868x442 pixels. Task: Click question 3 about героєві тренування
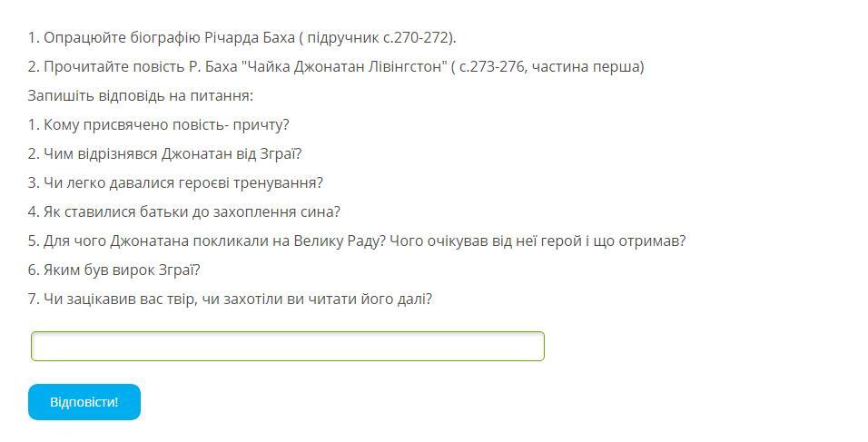pyautogui.click(x=175, y=183)
